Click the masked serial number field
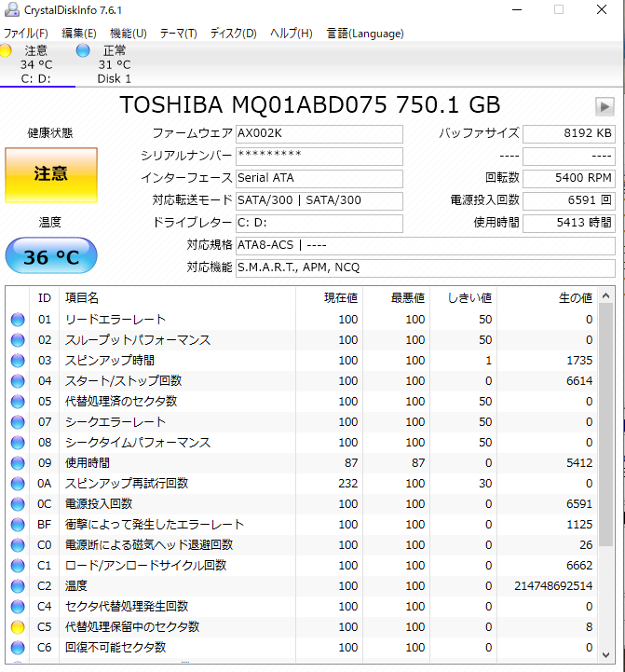The image size is (625, 672). pyautogui.click(x=319, y=157)
